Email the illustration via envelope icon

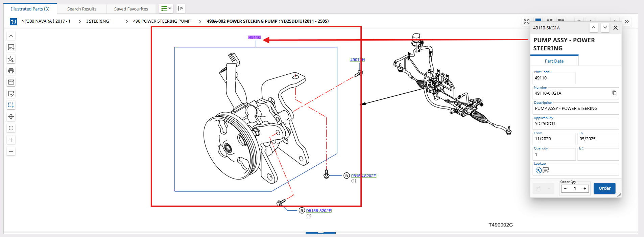click(11, 82)
